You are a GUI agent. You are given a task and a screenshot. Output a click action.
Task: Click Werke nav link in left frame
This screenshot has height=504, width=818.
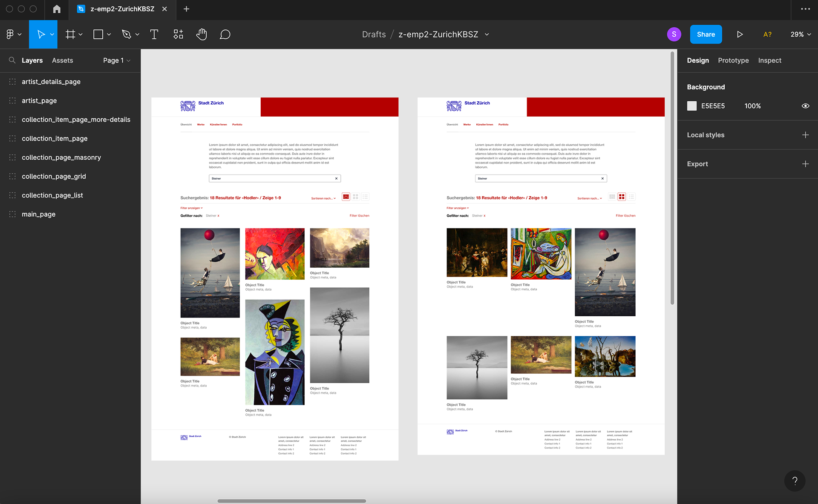point(201,125)
